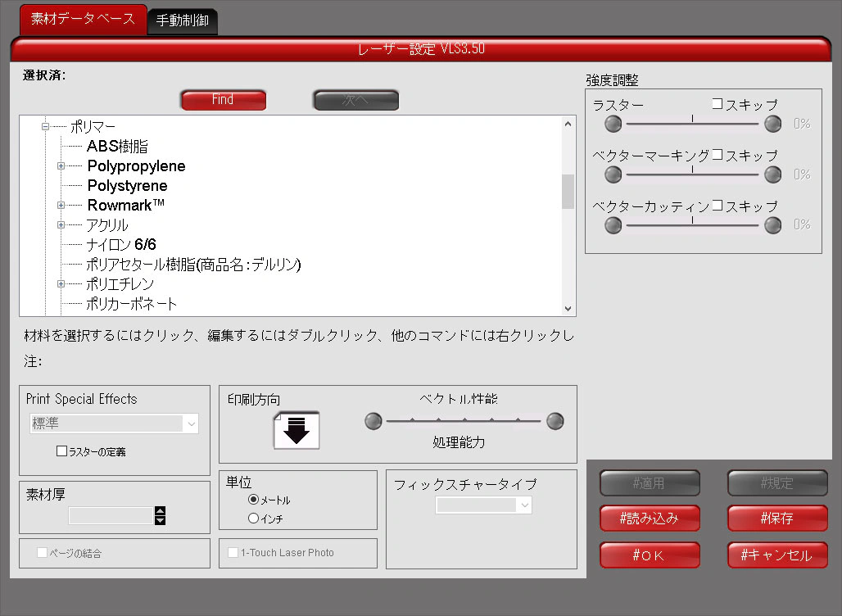The height and width of the screenshot is (616, 842).
Task: Select ABS樹脂 in the material tree
Action: click(x=117, y=146)
